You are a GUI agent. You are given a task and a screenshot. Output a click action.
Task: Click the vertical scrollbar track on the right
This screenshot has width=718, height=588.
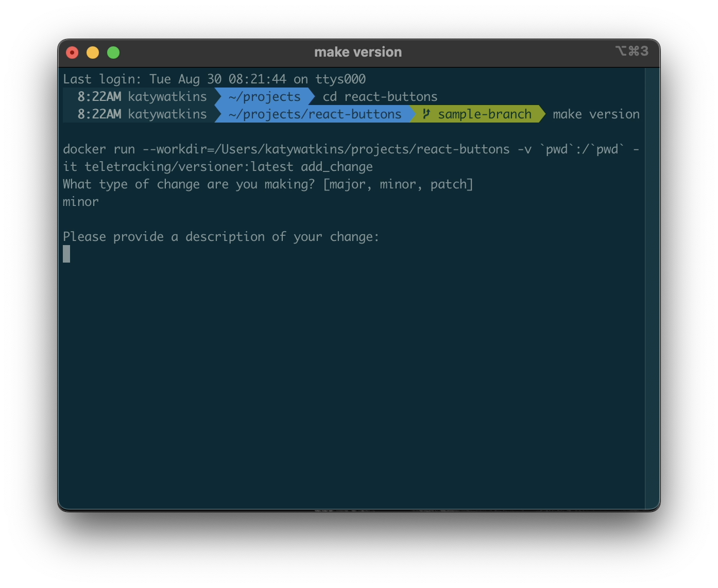652,288
